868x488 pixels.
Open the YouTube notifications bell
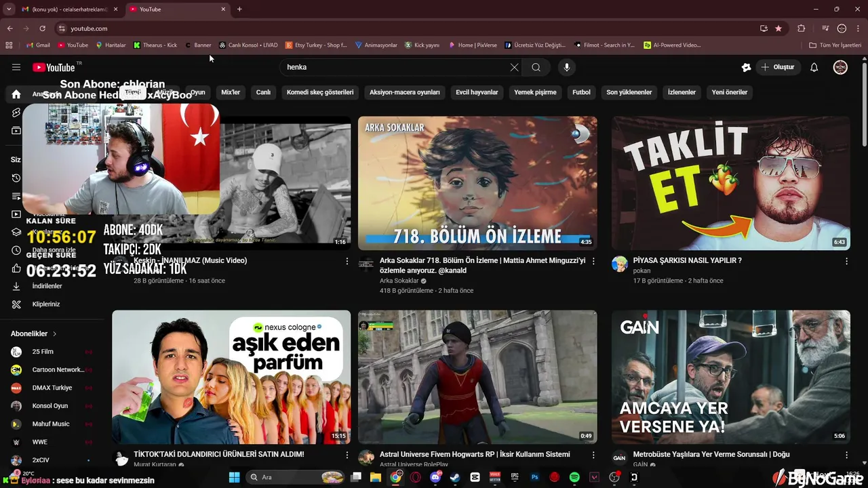[814, 67]
